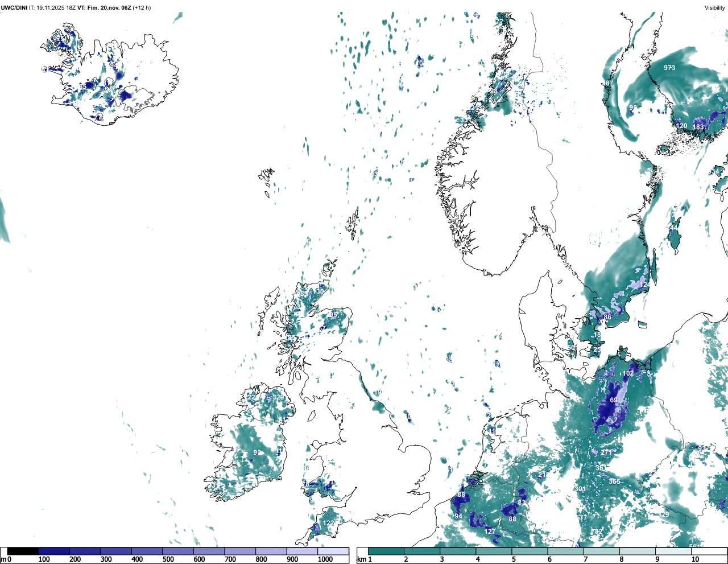
Task: Click the '183' value near southern Finland
Action: click(698, 127)
